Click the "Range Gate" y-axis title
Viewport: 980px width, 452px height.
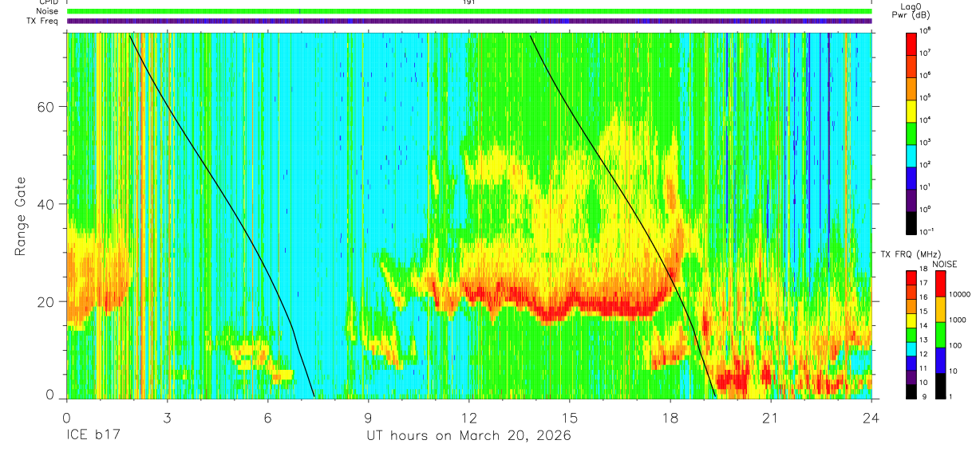21,215
